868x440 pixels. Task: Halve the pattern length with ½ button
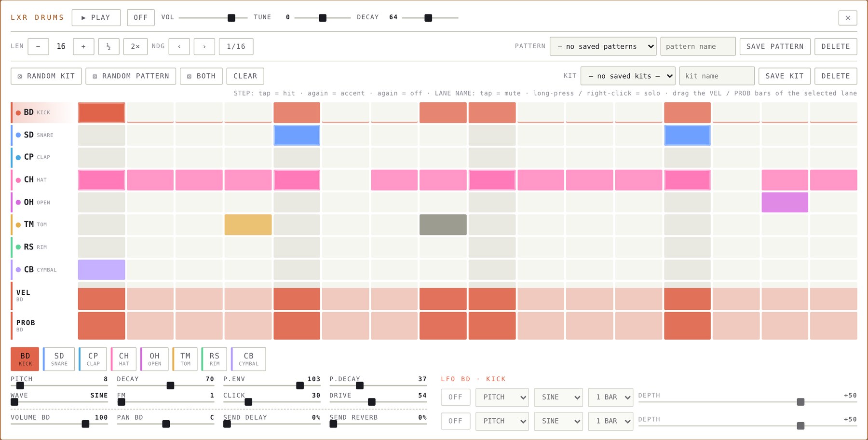[x=108, y=46]
